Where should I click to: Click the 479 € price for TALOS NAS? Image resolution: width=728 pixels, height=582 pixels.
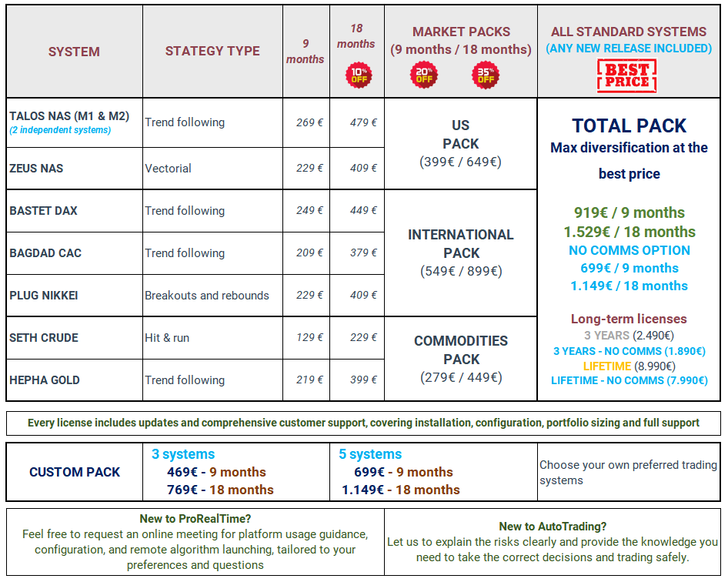click(x=363, y=122)
